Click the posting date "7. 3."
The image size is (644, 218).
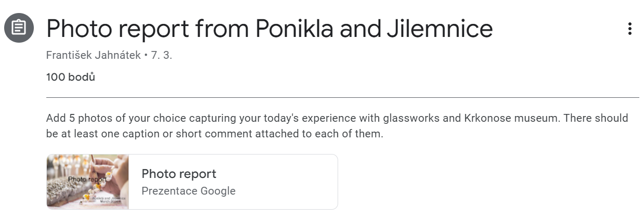tap(161, 55)
